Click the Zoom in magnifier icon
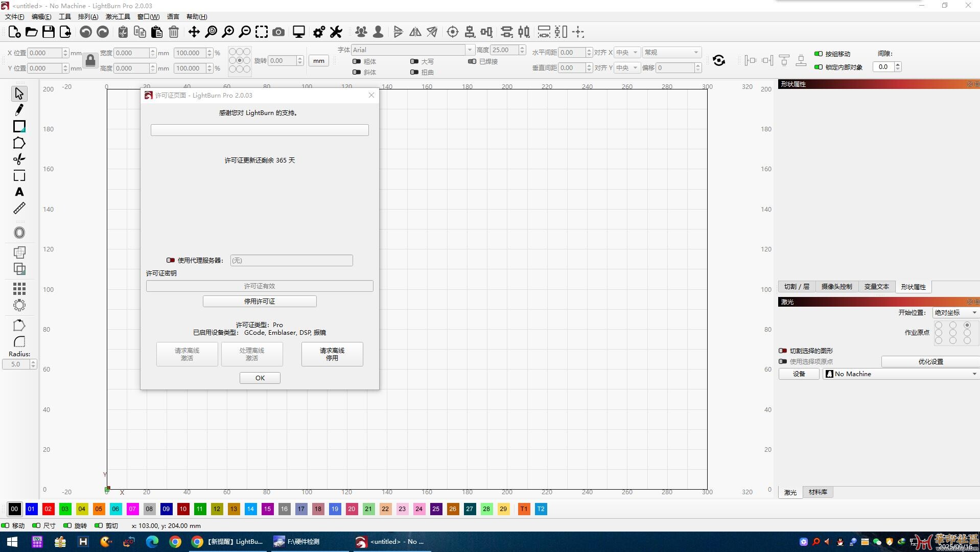This screenshot has height=552, width=980. pos(228,32)
